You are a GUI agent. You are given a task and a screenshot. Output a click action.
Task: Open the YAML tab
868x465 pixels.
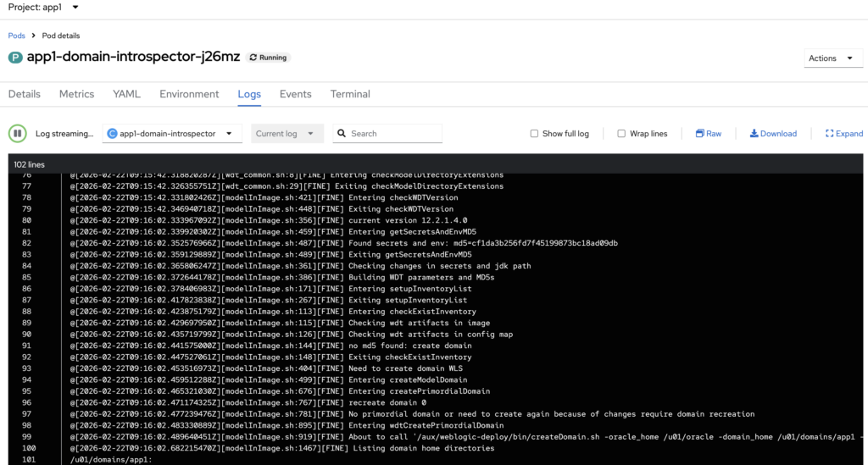126,94
